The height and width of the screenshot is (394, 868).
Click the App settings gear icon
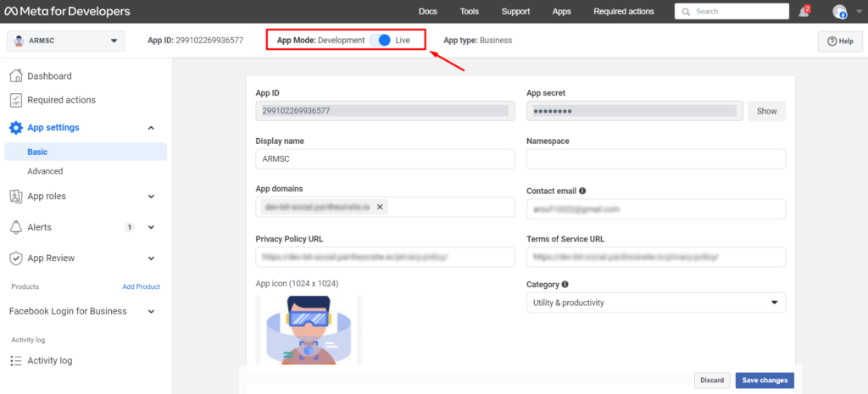click(x=16, y=127)
